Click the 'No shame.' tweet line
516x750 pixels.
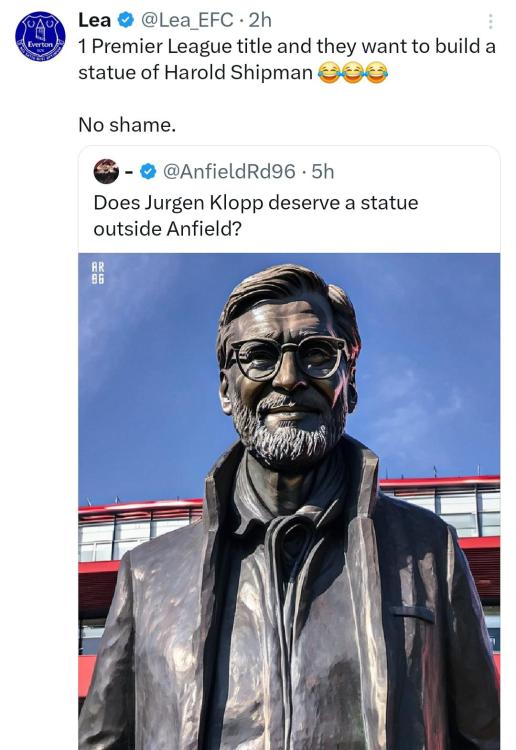pos(127,125)
